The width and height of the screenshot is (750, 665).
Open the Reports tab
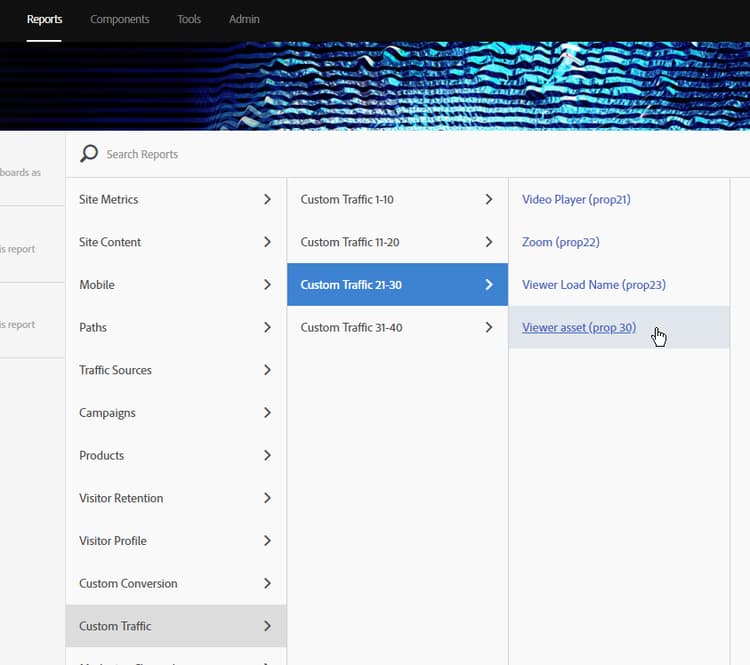click(44, 19)
